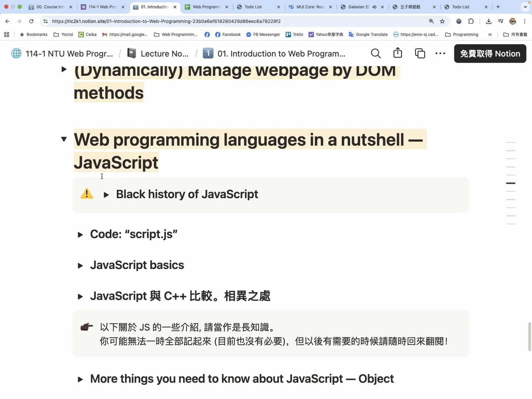
Task: Collapse the Web programming languages in a nutshell heading
Action: [64, 139]
